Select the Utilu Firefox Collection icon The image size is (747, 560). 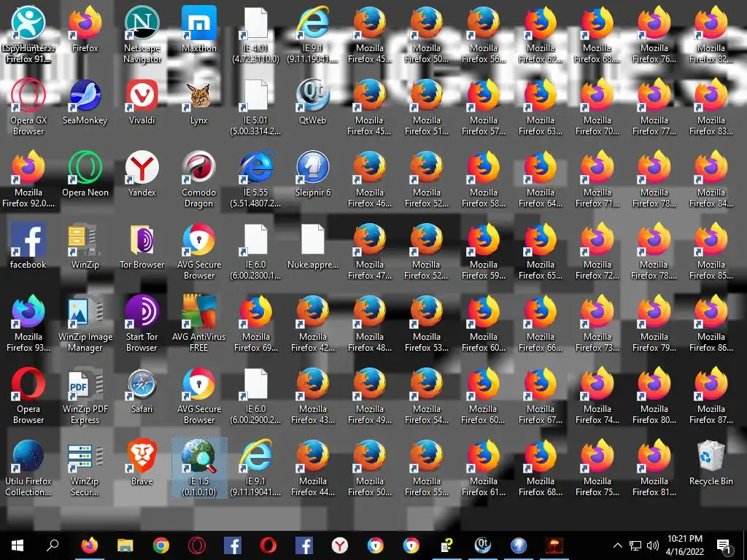(x=28, y=468)
